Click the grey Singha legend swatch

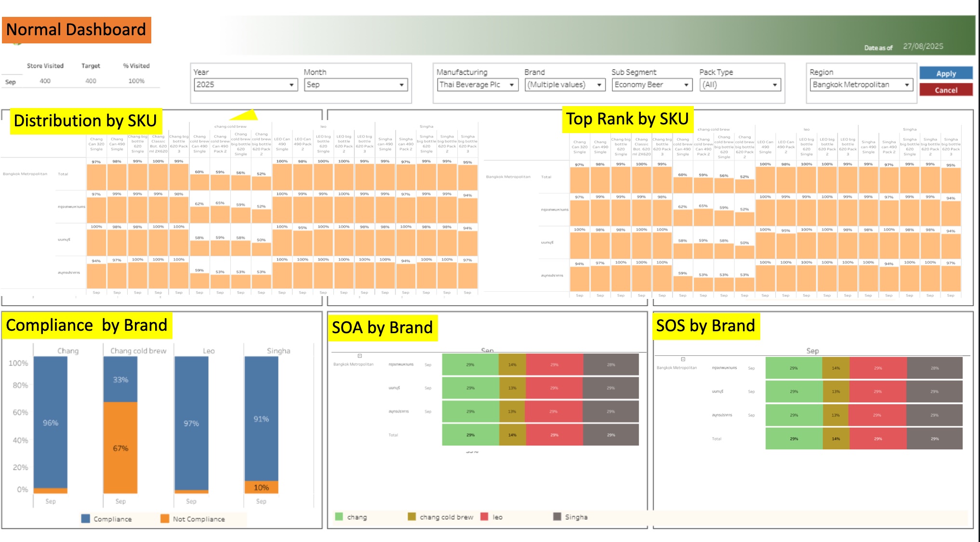coord(557,516)
